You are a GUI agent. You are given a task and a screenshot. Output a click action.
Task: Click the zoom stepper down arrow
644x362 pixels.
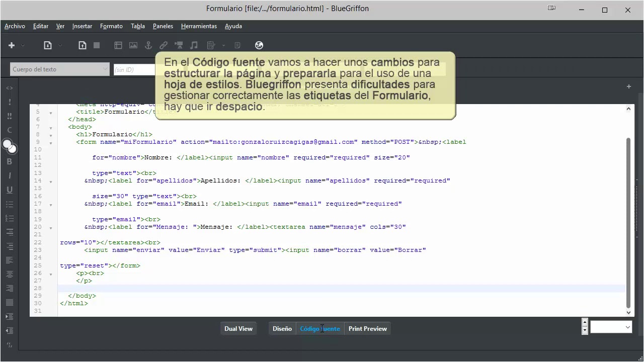(x=585, y=331)
